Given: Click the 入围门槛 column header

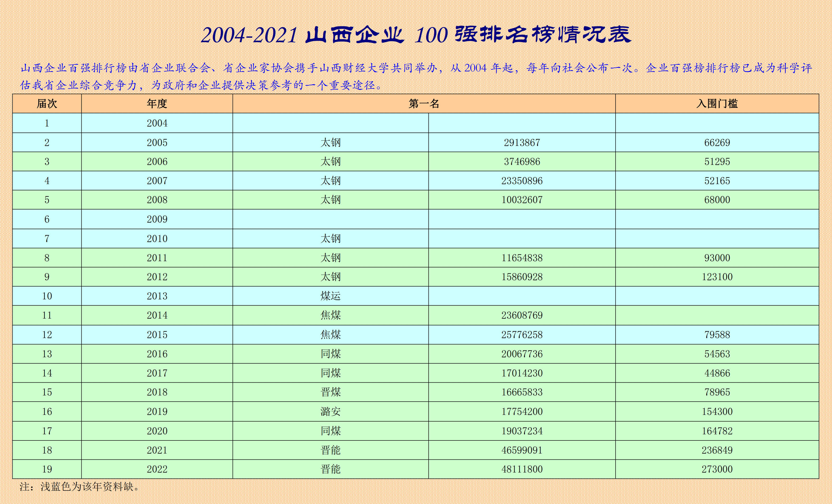Looking at the screenshot, I should (717, 103).
